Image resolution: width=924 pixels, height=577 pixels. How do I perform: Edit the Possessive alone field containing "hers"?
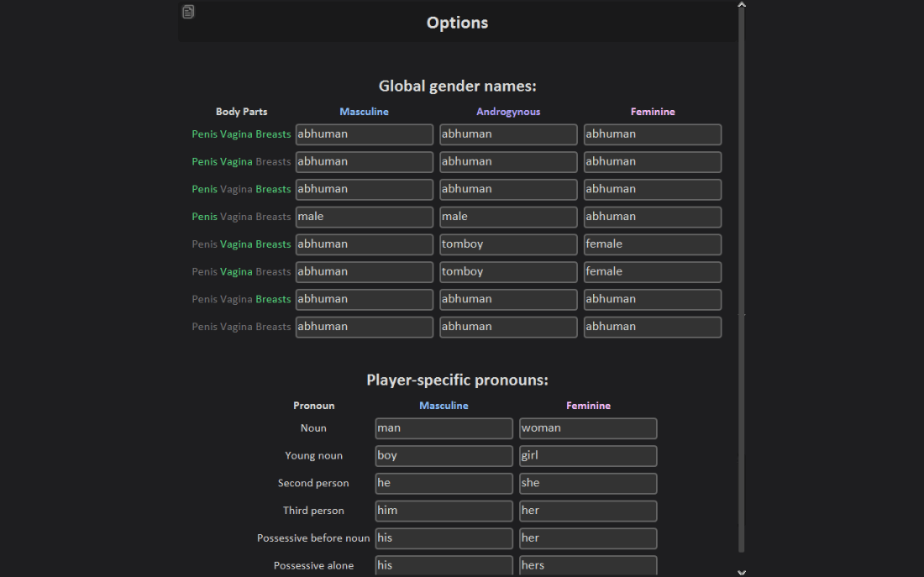pyautogui.click(x=588, y=565)
